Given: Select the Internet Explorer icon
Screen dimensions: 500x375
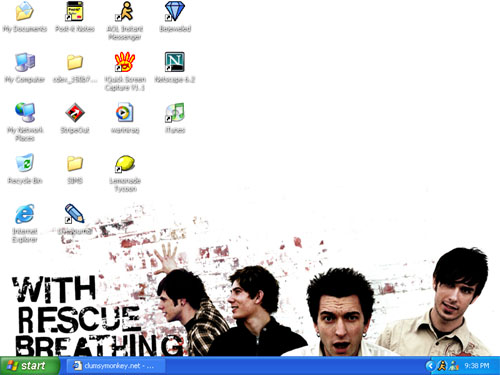Looking at the screenshot, I should point(25,214).
